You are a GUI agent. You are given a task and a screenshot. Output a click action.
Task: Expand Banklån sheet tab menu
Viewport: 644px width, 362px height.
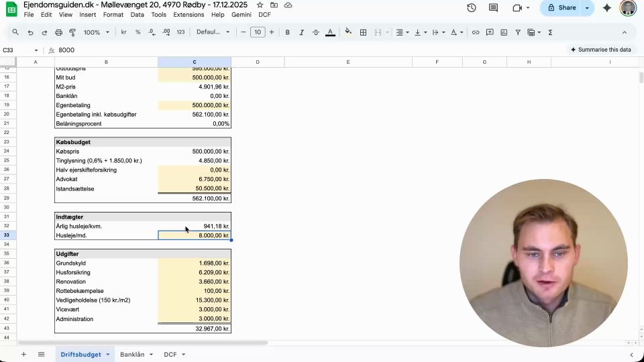point(151,354)
